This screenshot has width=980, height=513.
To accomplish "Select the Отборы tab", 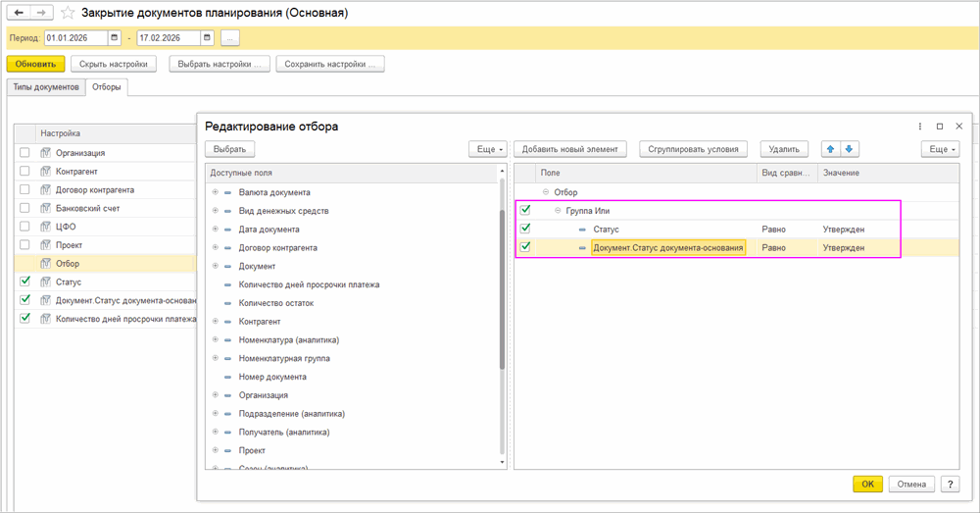I will pyautogui.click(x=107, y=87).
